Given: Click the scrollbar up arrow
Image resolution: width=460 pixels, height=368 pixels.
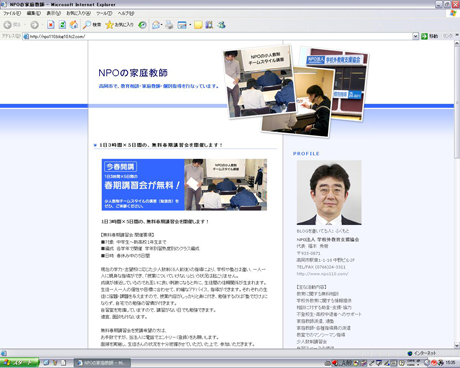Looking at the screenshot, I should tap(457, 44).
